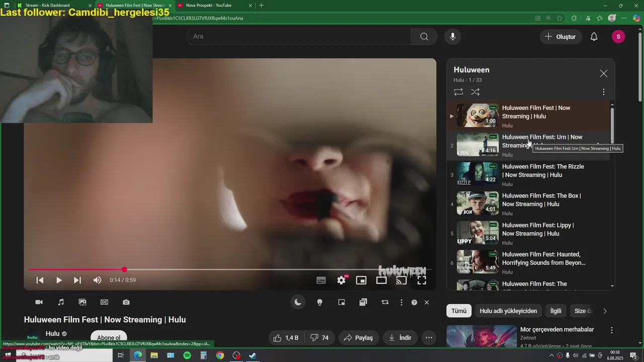This screenshot has width=644, height=362.
Task: Open a new browser tab
Action: pyautogui.click(x=261, y=5)
